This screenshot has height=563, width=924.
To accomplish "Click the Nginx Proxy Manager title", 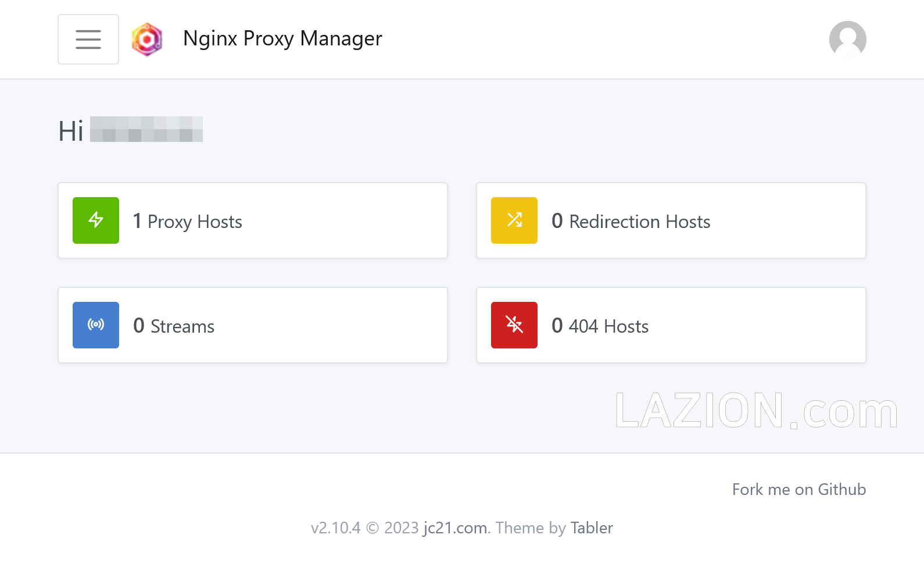I will pos(282,38).
